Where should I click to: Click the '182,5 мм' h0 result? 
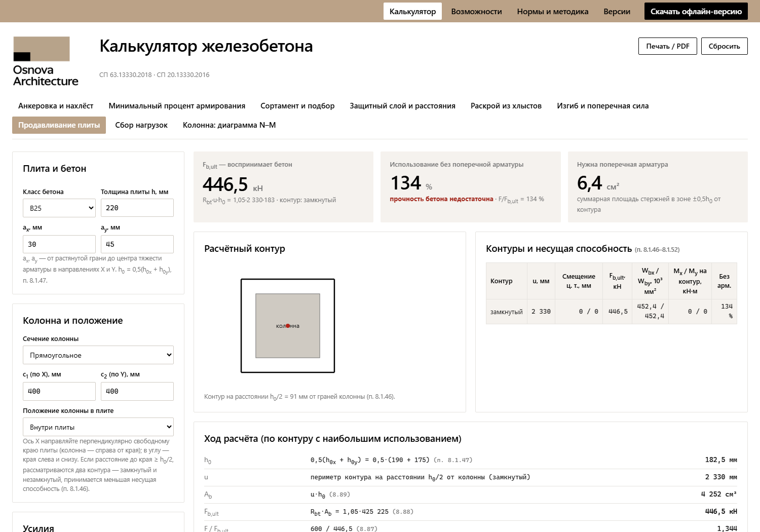coord(721,460)
